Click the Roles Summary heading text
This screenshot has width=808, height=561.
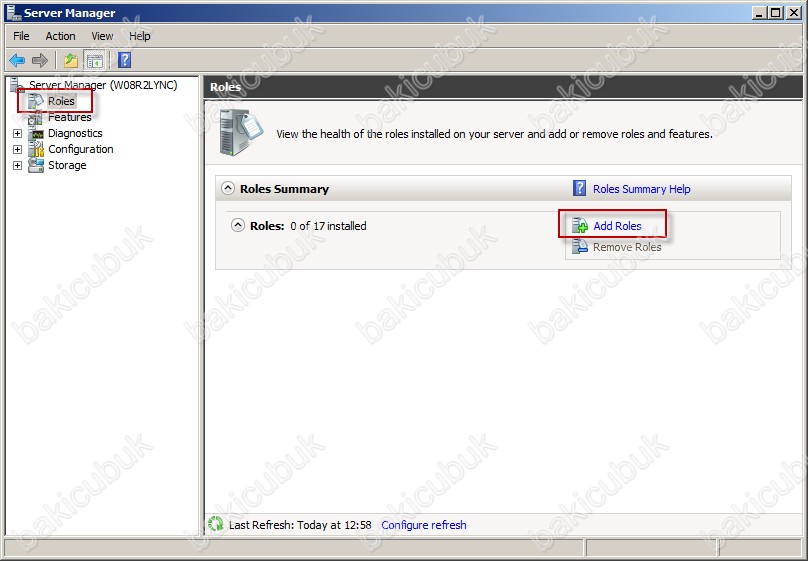coord(284,189)
